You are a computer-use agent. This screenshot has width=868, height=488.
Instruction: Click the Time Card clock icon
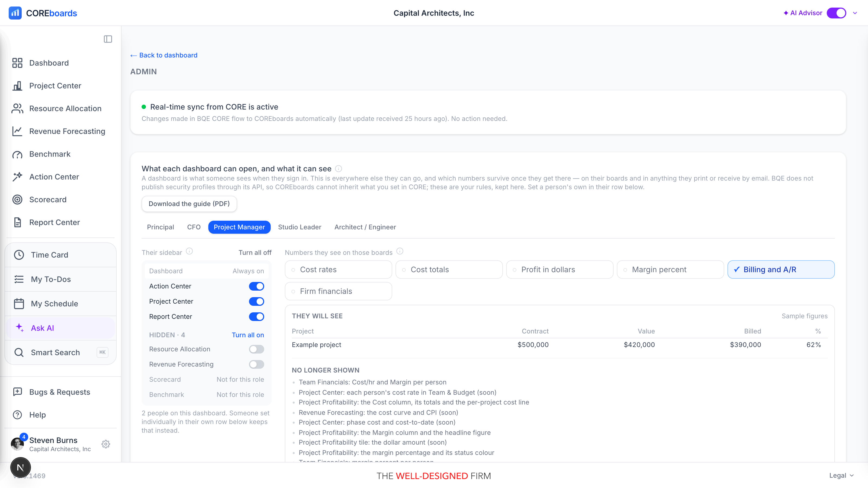click(x=19, y=255)
